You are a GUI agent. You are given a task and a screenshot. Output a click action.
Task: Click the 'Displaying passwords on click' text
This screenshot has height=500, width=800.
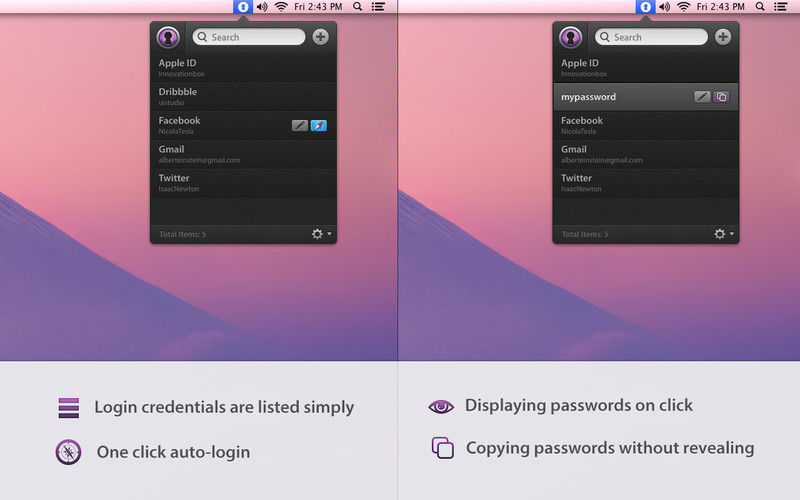(x=579, y=405)
